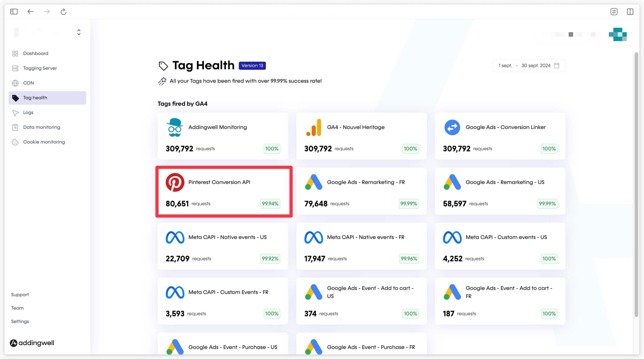This screenshot has height=359, width=644.
Task: Open the date range picker
Action: pos(529,65)
